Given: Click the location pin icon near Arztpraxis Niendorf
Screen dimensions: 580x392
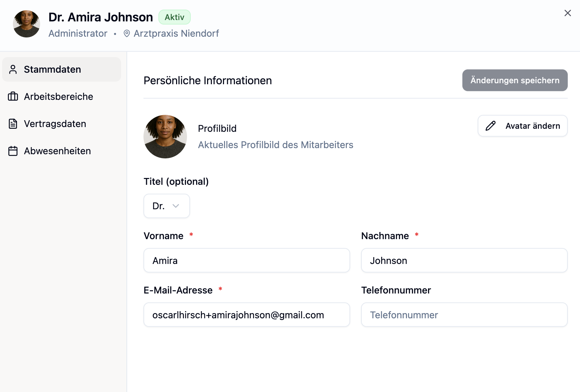Looking at the screenshot, I should (127, 33).
